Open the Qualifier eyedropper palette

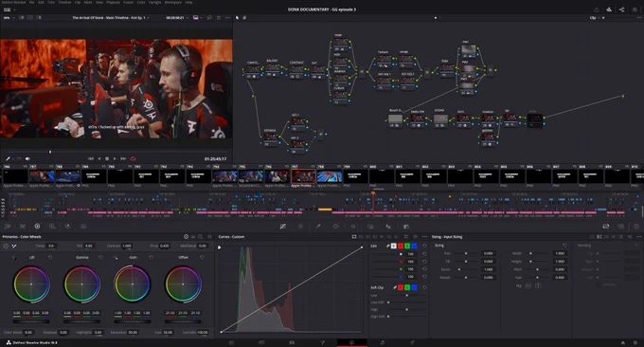point(318,227)
